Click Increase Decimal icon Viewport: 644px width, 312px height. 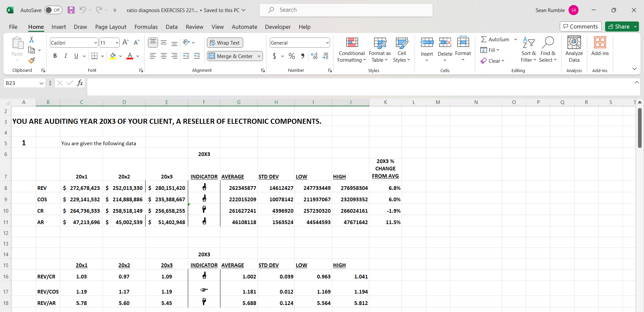click(314, 56)
